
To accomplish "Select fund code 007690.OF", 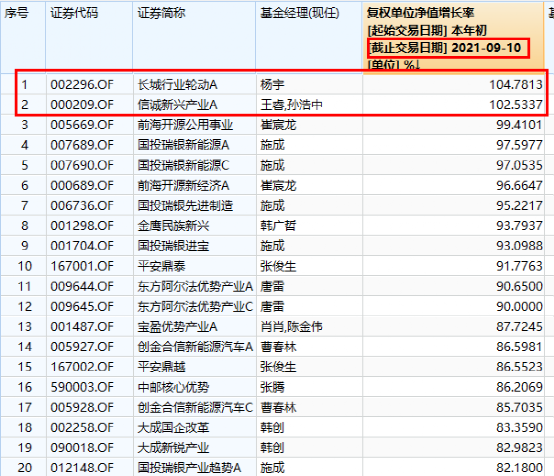I will pyautogui.click(x=82, y=165).
